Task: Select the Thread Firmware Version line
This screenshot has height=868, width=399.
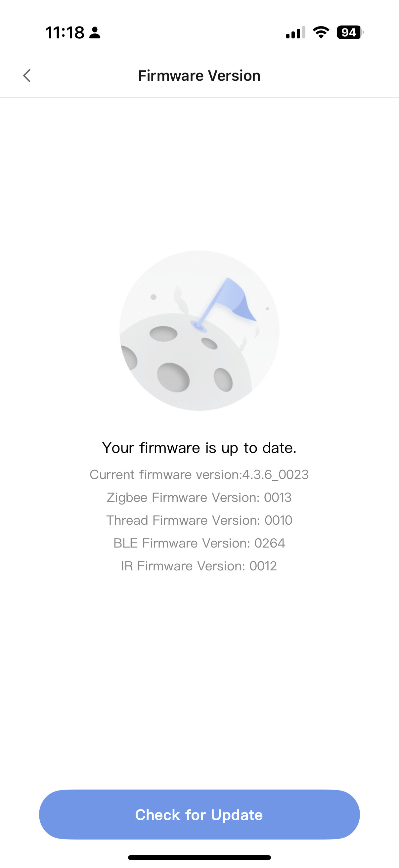Action: click(x=199, y=520)
